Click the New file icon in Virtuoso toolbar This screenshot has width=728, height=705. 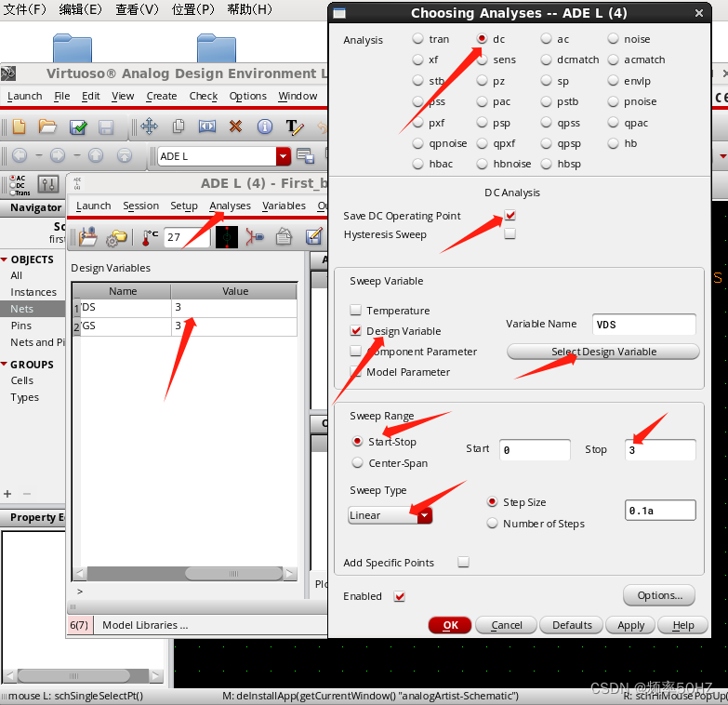(x=19, y=126)
